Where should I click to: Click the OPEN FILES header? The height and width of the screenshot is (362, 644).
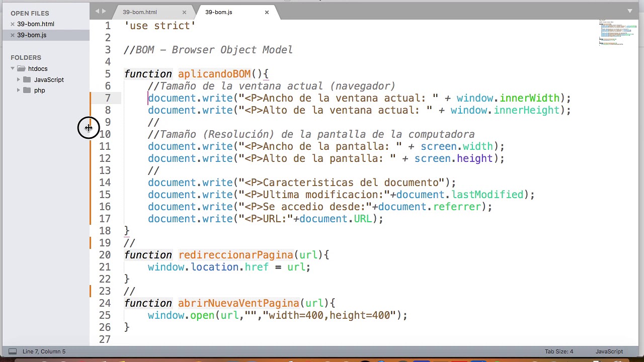[30, 13]
